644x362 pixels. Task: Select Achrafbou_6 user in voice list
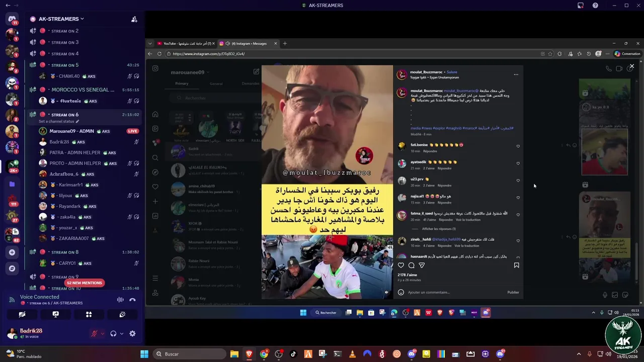click(85, 174)
